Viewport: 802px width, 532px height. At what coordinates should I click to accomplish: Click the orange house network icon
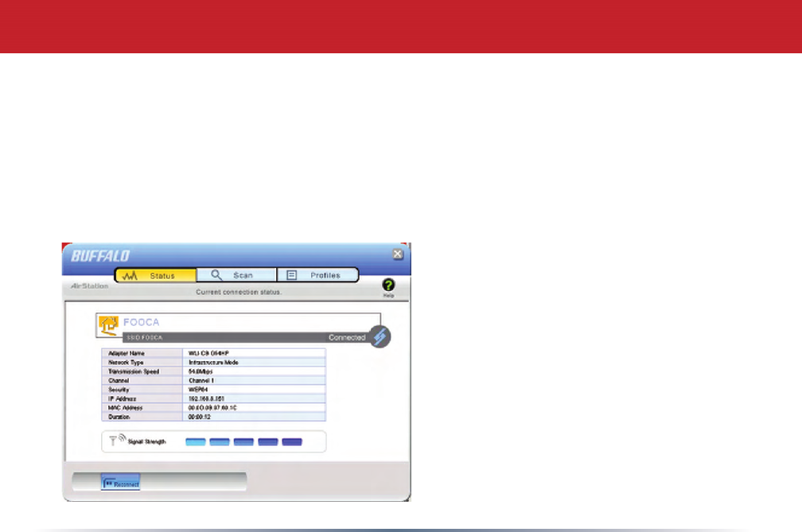click(108, 325)
